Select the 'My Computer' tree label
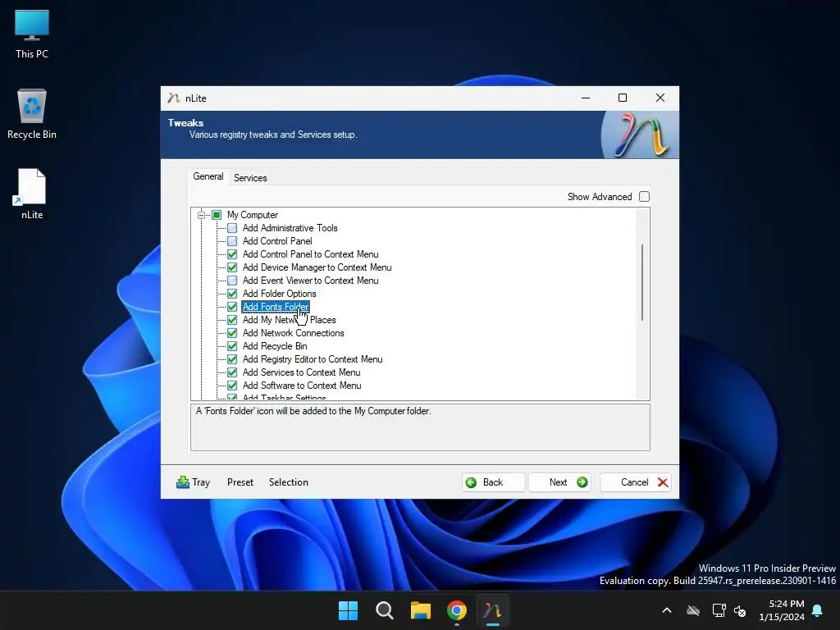Screen dimensions: 840x630 point(253,215)
